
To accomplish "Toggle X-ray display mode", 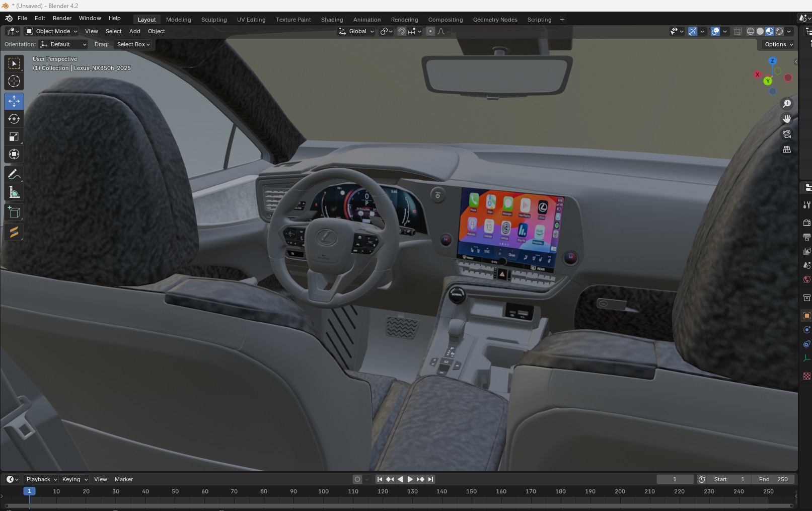I will 737,31.
